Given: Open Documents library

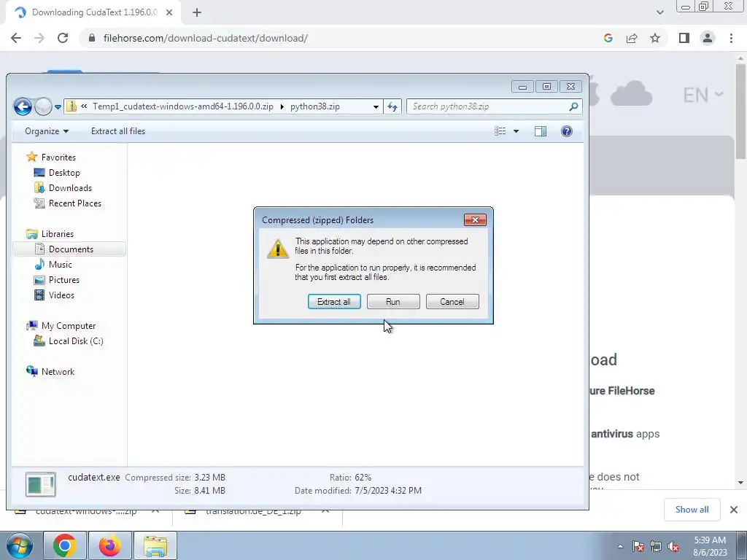Looking at the screenshot, I should (71, 249).
